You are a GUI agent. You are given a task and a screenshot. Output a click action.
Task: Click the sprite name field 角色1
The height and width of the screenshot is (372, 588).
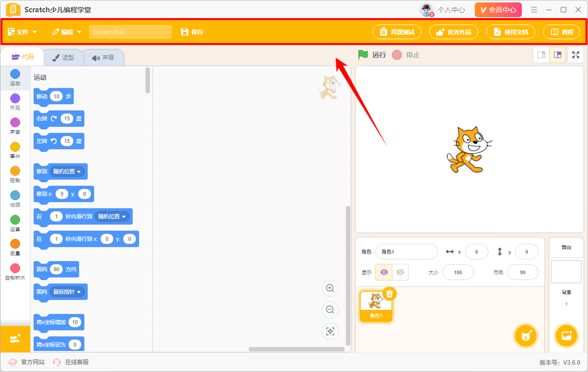(x=406, y=252)
